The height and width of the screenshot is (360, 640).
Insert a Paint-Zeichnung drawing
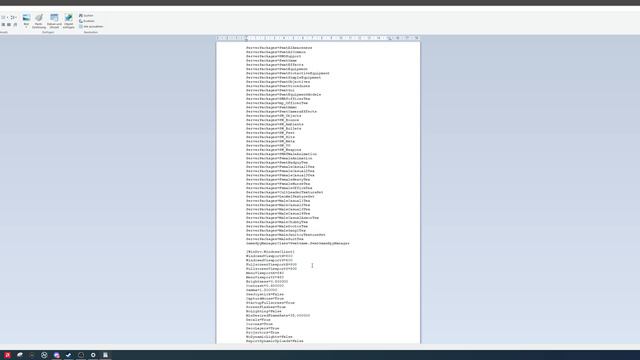click(x=39, y=21)
